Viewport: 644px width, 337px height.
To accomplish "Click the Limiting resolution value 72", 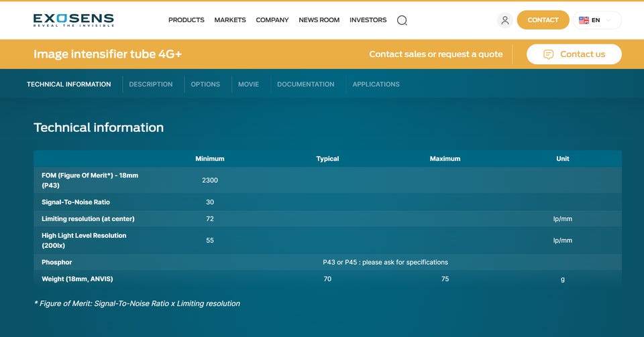I will (x=210, y=219).
